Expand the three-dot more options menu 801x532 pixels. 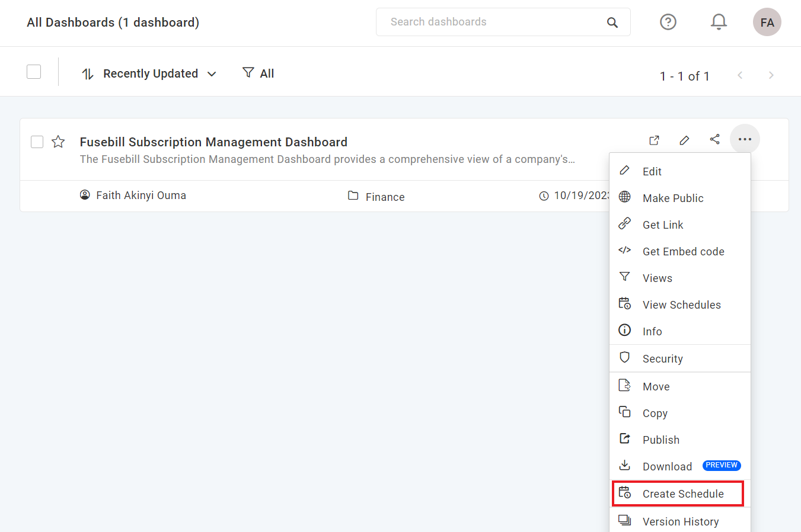[x=745, y=139]
